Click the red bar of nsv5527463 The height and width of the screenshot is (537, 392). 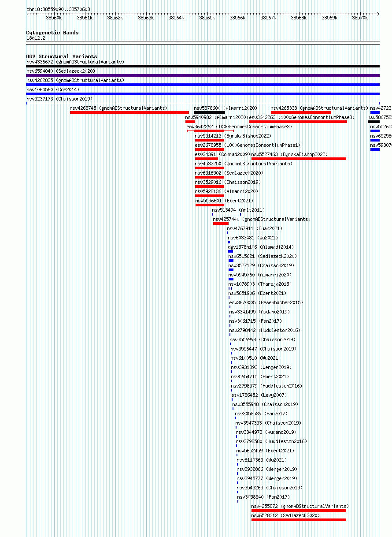click(x=299, y=159)
